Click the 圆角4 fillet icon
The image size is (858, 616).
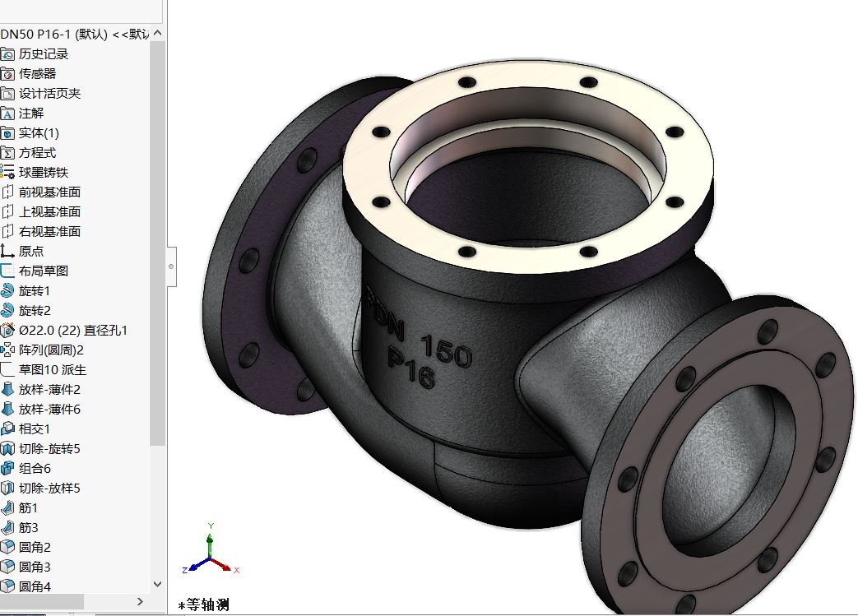coord(7,586)
